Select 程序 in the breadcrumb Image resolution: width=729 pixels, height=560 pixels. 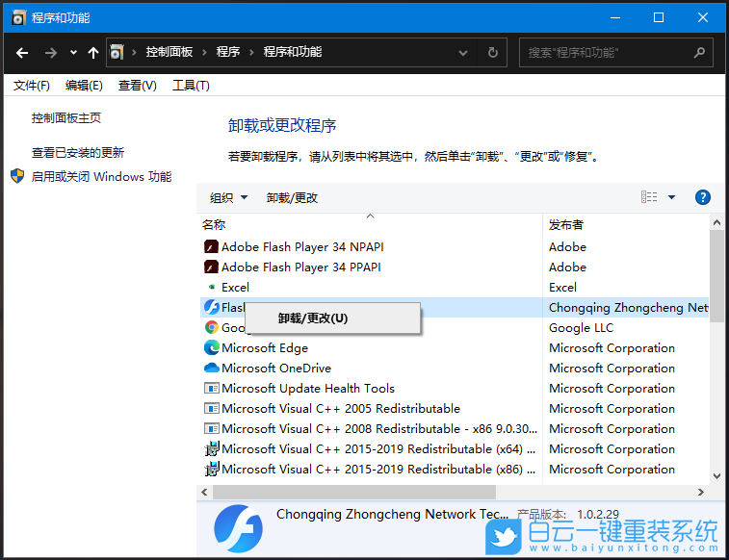(x=228, y=52)
